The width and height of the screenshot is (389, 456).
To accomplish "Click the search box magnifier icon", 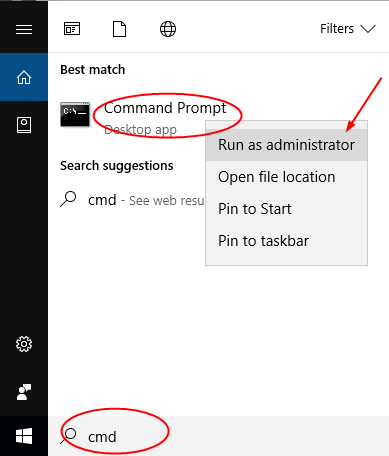I will pos(68,436).
